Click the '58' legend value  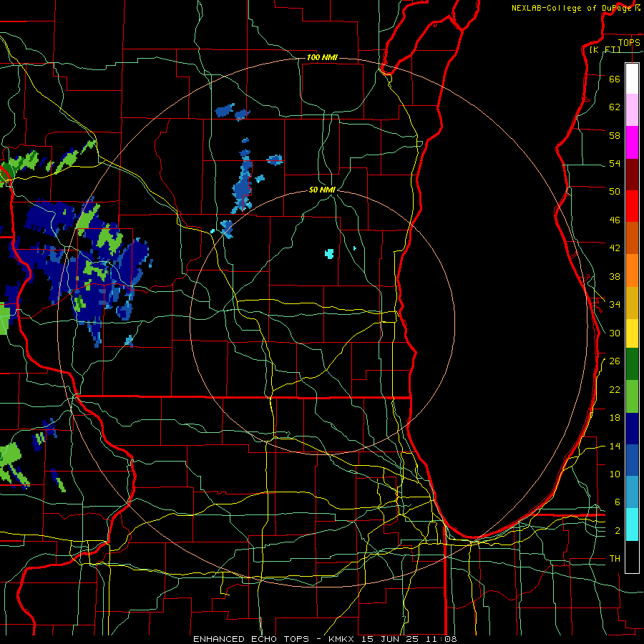tap(615, 135)
